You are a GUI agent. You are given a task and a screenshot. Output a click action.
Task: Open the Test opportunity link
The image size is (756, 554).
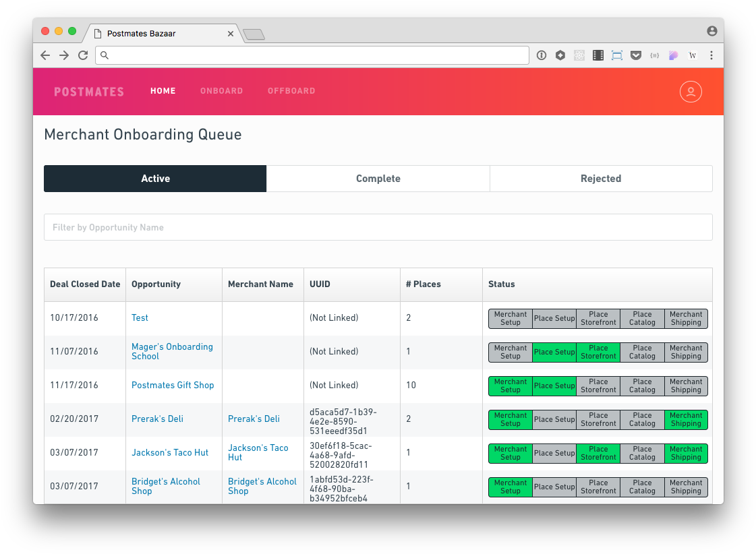pyautogui.click(x=140, y=318)
